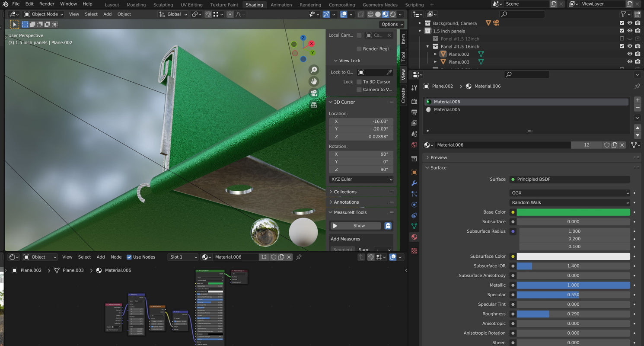The height and width of the screenshot is (346, 644).
Task: Hide Plane.002 in viewport via eye icon
Action: [x=630, y=54]
